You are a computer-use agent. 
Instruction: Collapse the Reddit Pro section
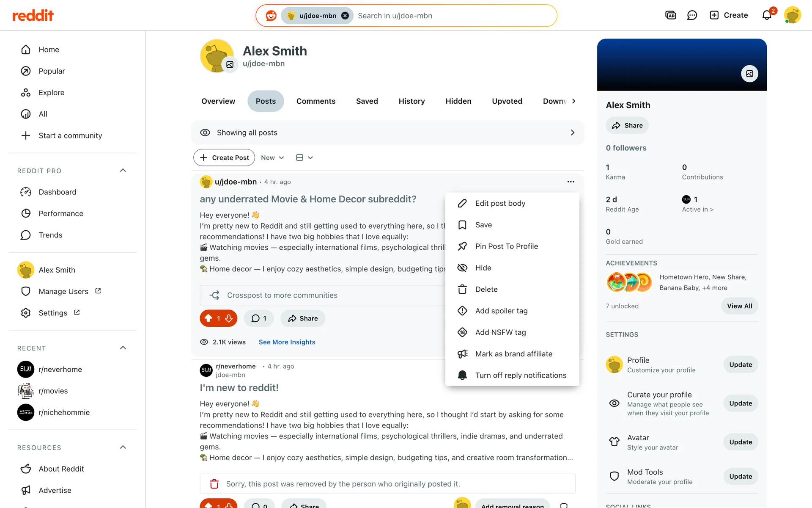123,171
